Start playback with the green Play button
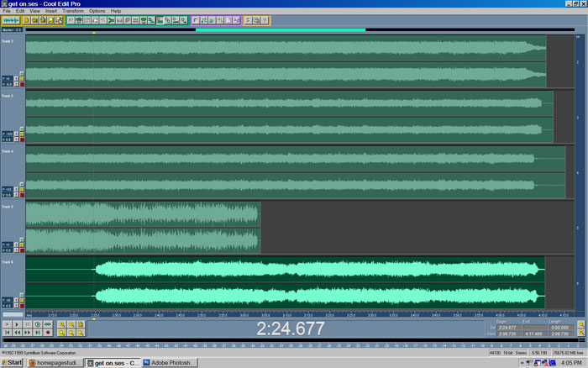Viewport: 588px width, 368px height. point(17,324)
